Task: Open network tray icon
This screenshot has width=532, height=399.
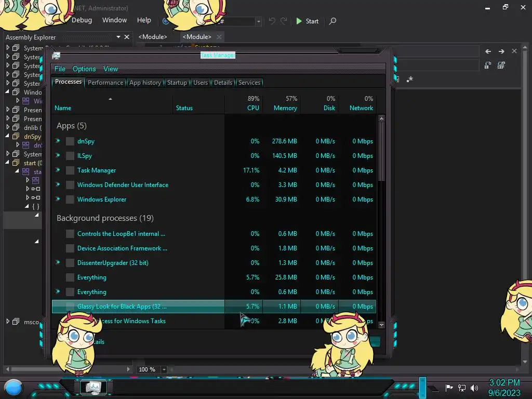Action: tap(462, 388)
